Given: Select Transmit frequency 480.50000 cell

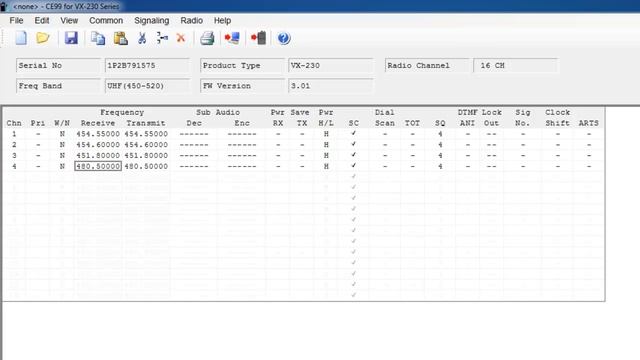Looking at the screenshot, I should [146, 166].
